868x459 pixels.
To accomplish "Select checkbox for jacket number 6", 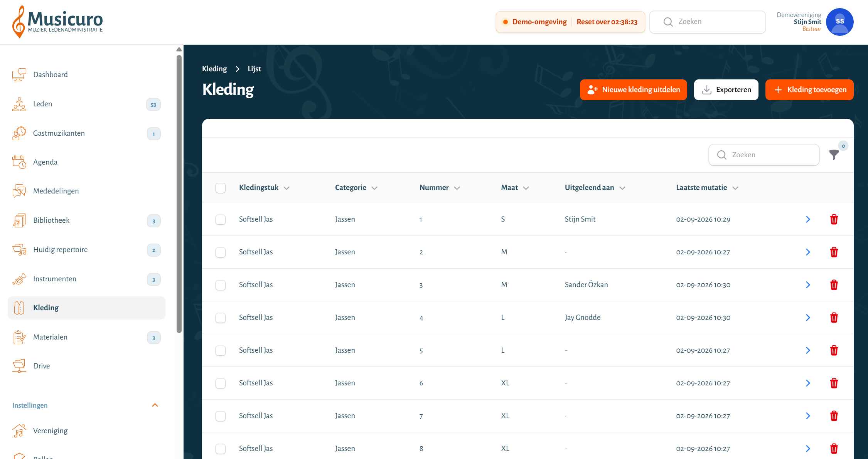I will click(x=221, y=383).
